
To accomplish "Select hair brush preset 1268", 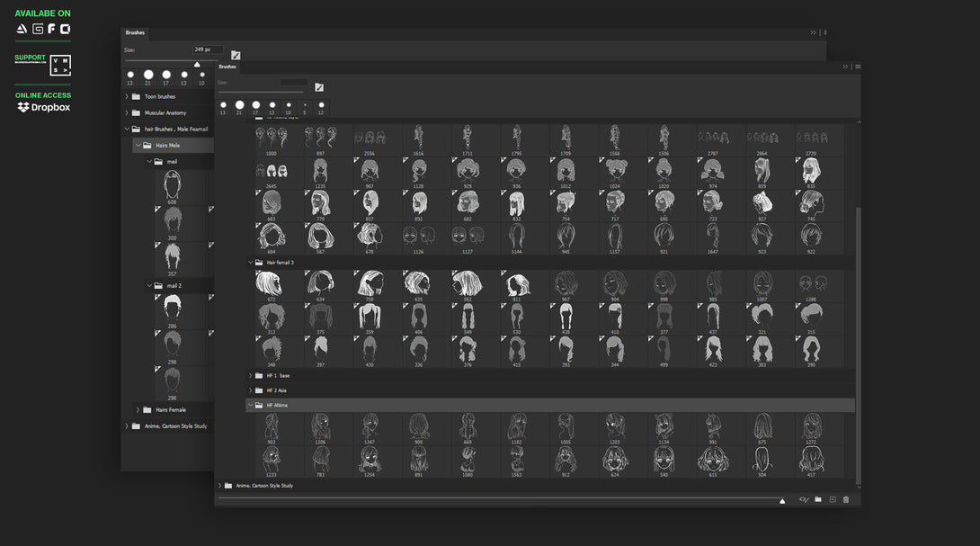I will 811,286.
